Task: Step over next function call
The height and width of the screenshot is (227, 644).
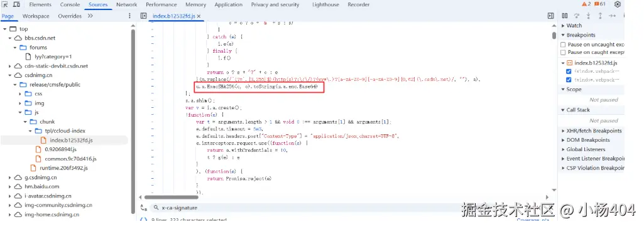Action: click(577, 16)
